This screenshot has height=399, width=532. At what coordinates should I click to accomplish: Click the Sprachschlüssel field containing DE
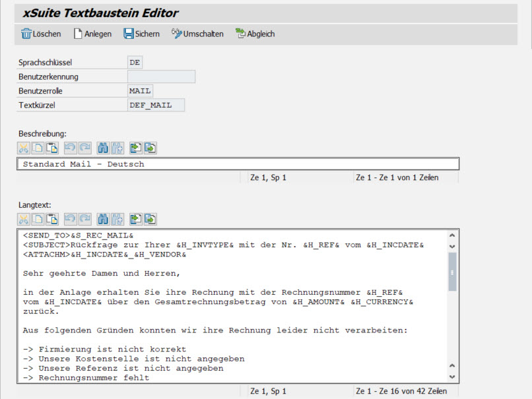click(x=135, y=62)
